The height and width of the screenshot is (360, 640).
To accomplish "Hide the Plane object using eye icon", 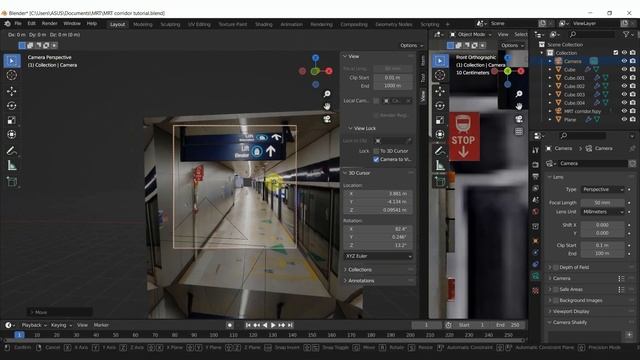I will point(624,120).
